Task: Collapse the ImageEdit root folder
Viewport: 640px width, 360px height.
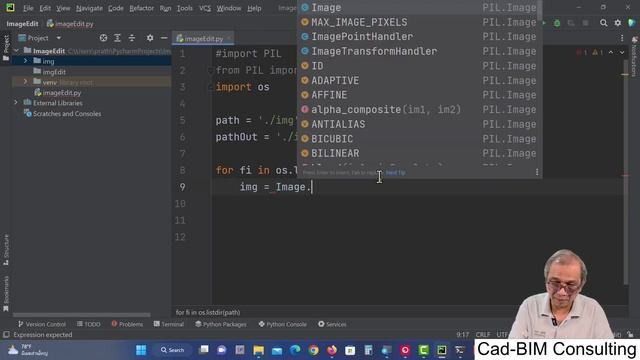Action: [x=16, y=51]
